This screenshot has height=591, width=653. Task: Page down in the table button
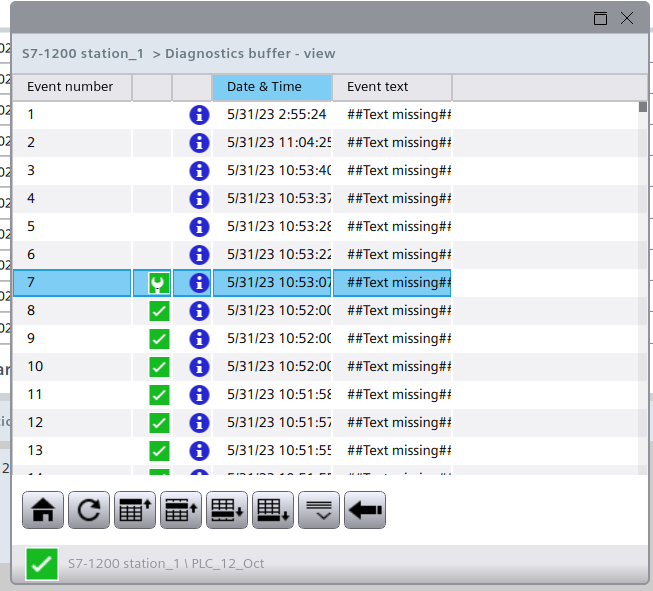227,510
